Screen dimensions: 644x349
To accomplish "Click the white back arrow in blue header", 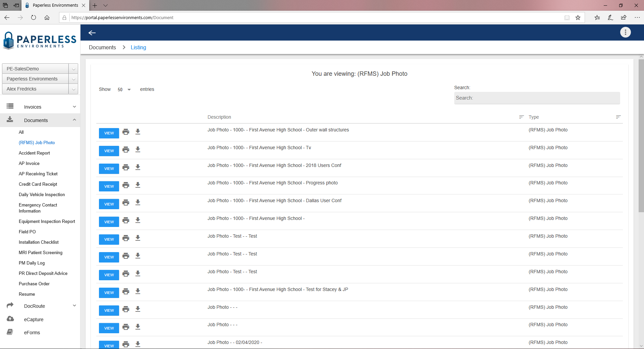I will click(92, 33).
